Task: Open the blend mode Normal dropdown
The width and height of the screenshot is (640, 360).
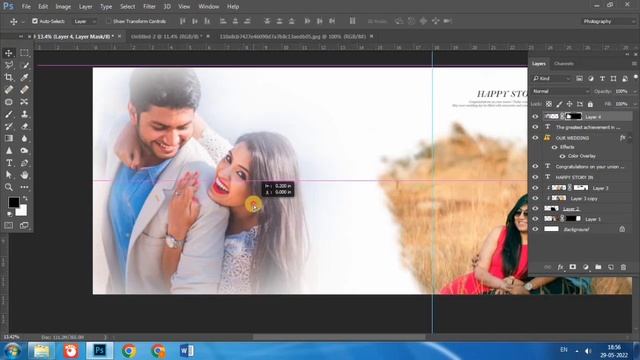Action: [560, 91]
